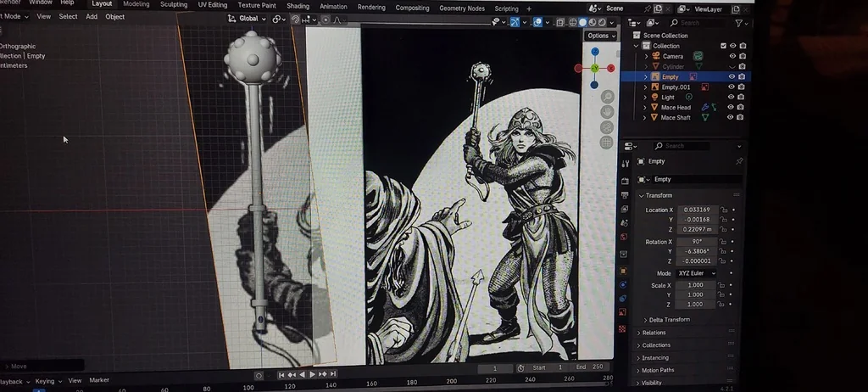Image resolution: width=868 pixels, height=392 pixels.
Task: Enable wireframe viewport shading
Action: (x=572, y=22)
